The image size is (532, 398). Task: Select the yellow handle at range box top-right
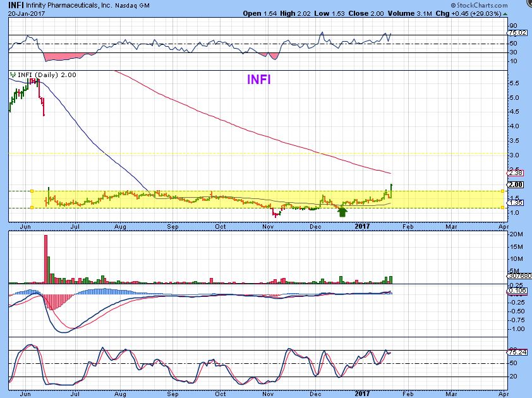[x=503, y=190]
